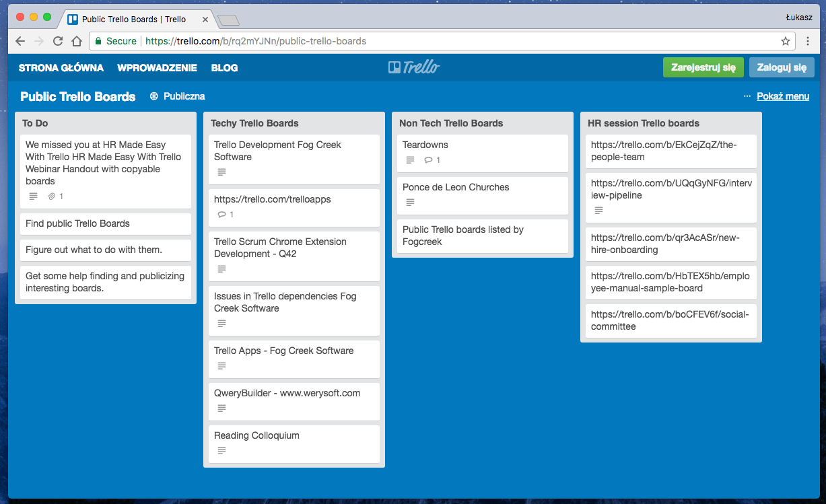Click the description icon on the QweryBuilder card
Screen dimensions: 826x504
(x=221, y=408)
